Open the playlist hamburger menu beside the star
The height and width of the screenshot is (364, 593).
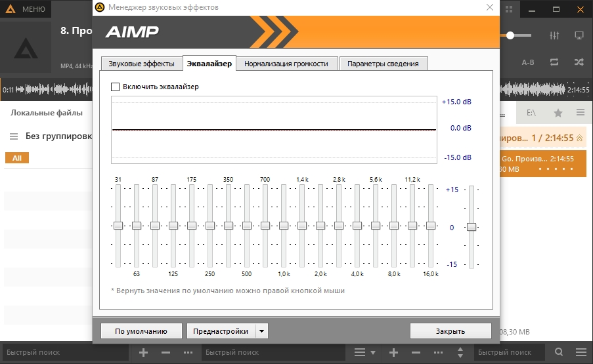[581, 113]
